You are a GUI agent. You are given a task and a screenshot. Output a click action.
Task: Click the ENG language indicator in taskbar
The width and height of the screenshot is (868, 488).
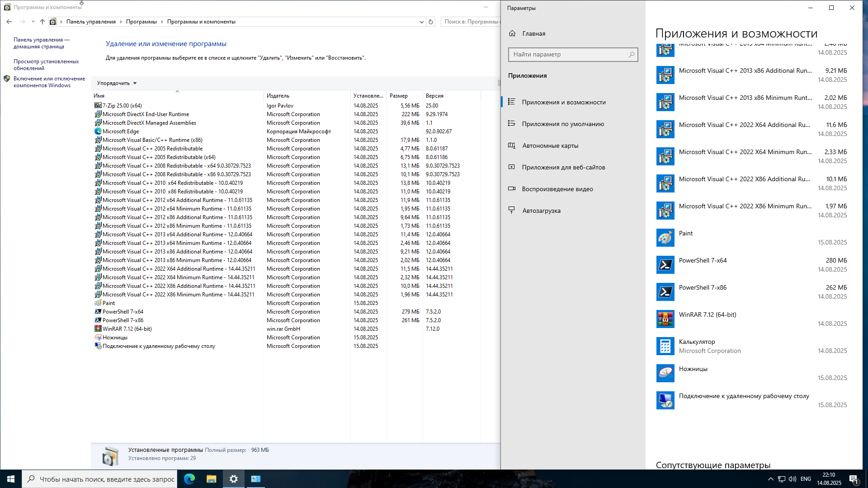coord(806,479)
